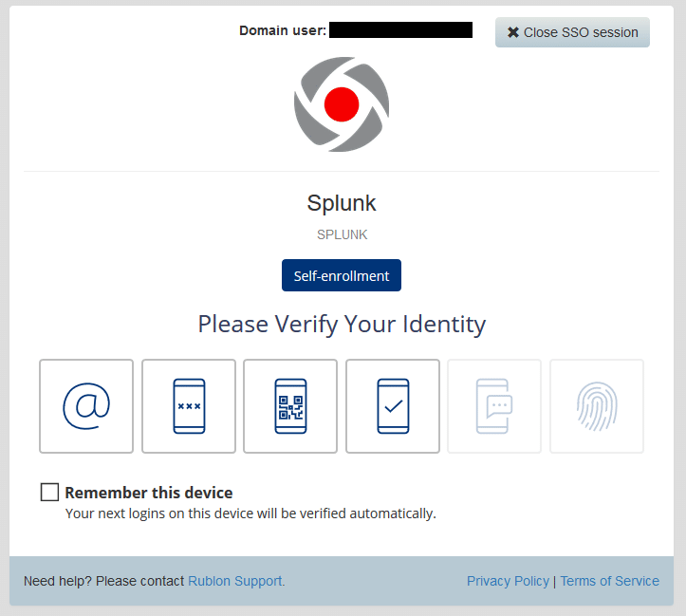This screenshot has width=686, height=616.
Task: Open the Rublon Support link
Action: coord(236,581)
